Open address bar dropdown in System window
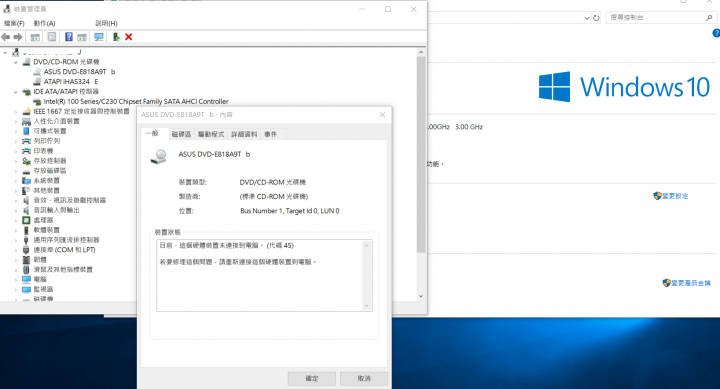The height and width of the screenshot is (389, 720). (587, 18)
